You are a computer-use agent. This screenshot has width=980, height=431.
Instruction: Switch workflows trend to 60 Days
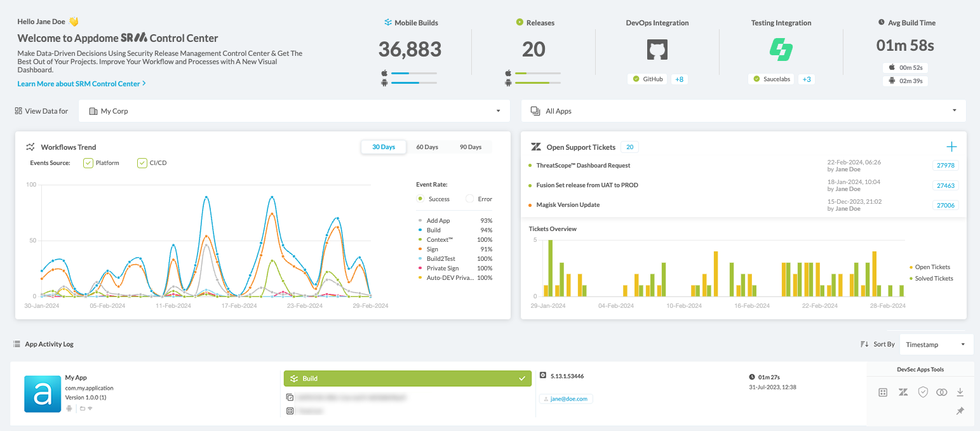pyautogui.click(x=427, y=147)
